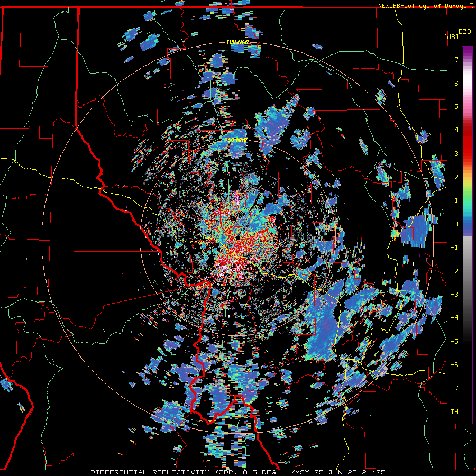Select the -7 dB scale label
The height and width of the screenshot is (476, 476).
coord(454,388)
